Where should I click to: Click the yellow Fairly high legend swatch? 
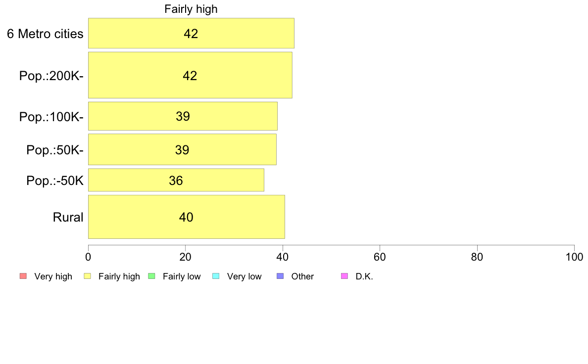[x=88, y=276]
